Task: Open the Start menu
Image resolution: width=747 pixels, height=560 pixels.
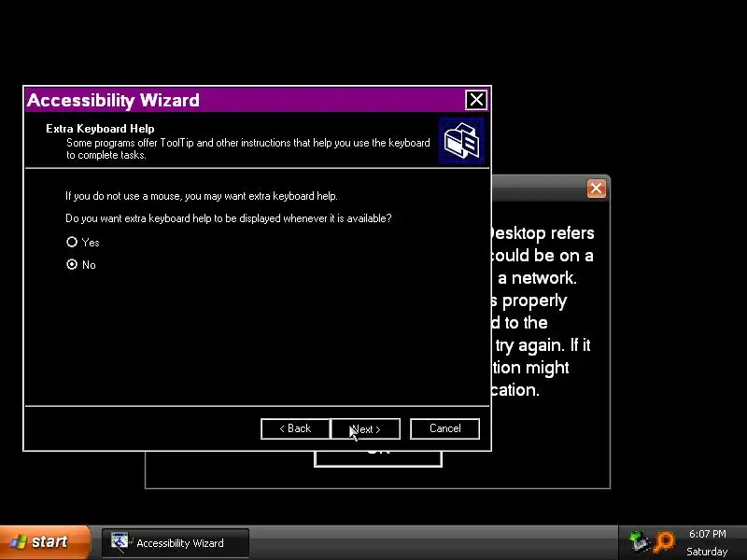Action: coord(45,542)
